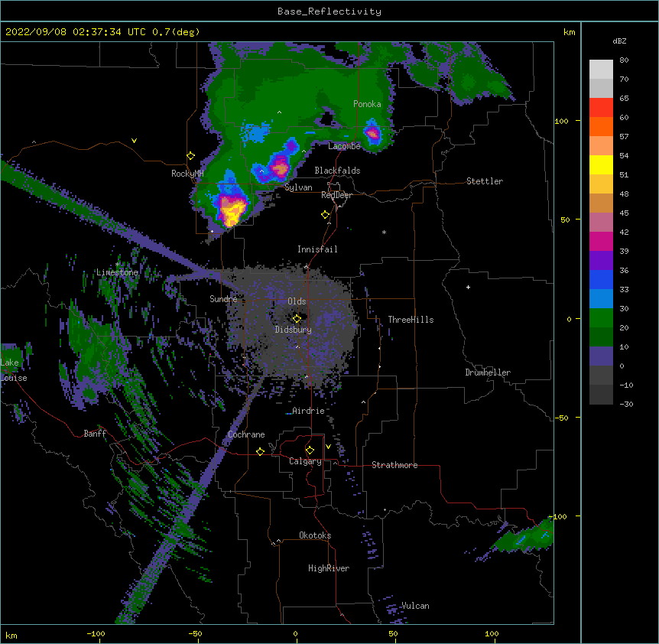
Task: Click the yellow diamond marker south of RedDeer
Action: [326, 215]
